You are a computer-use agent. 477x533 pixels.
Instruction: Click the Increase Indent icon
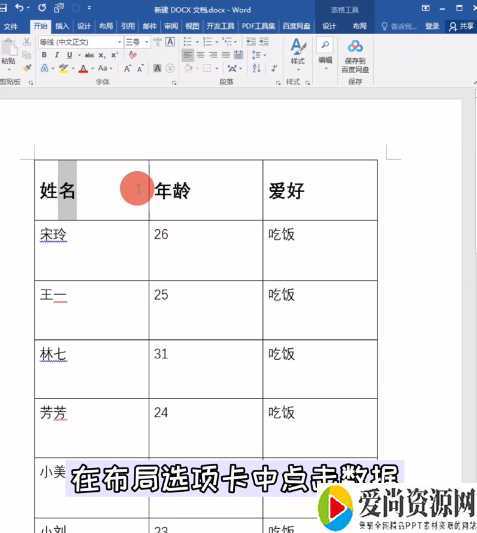pos(264,42)
